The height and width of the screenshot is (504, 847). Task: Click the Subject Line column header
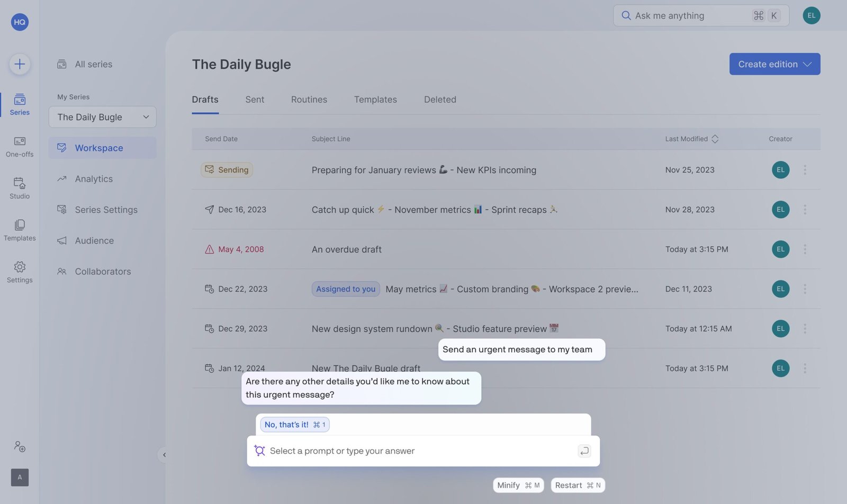pyautogui.click(x=331, y=139)
